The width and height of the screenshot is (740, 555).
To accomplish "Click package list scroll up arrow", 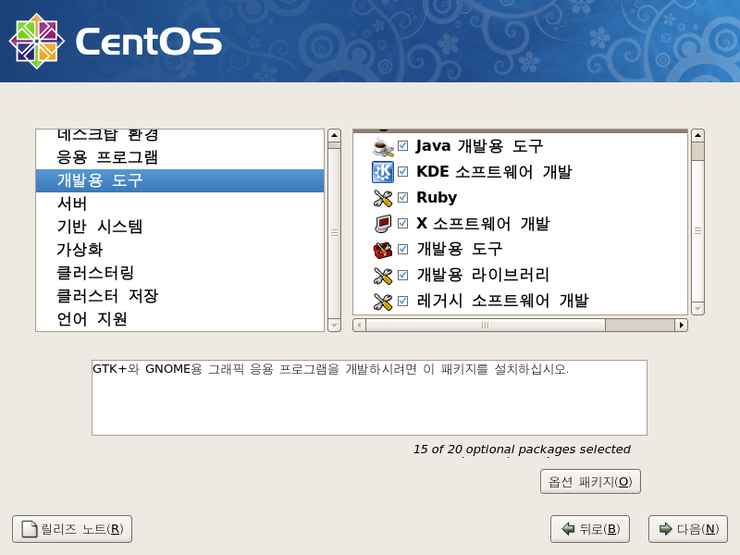I will [698, 135].
